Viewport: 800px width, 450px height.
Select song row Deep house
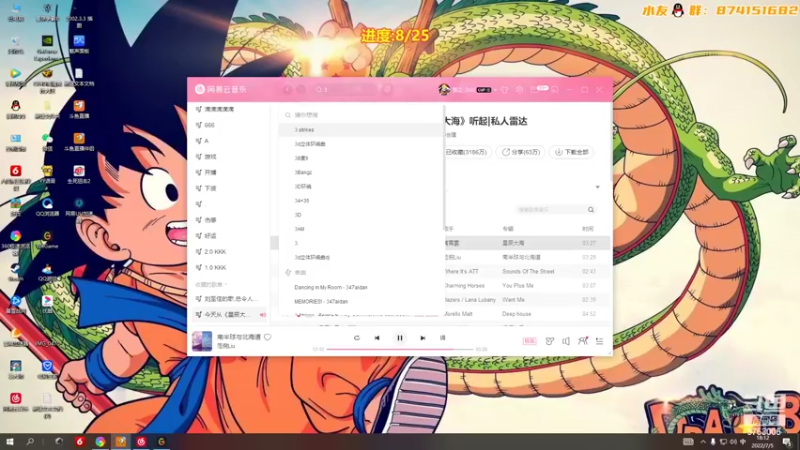pyautogui.click(x=528, y=314)
